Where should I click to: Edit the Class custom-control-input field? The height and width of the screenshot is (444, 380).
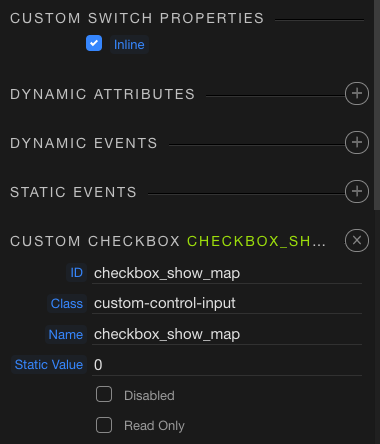pyautogui.click(x=227, y=304)
